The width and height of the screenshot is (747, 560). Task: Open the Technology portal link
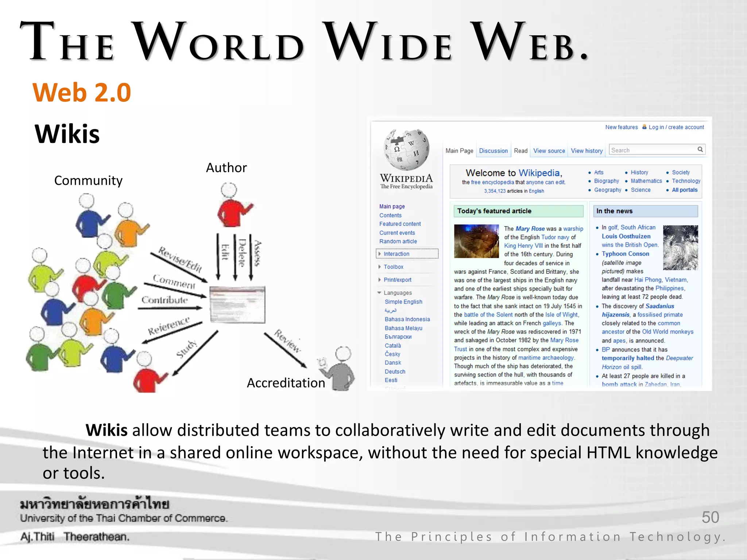686,181
